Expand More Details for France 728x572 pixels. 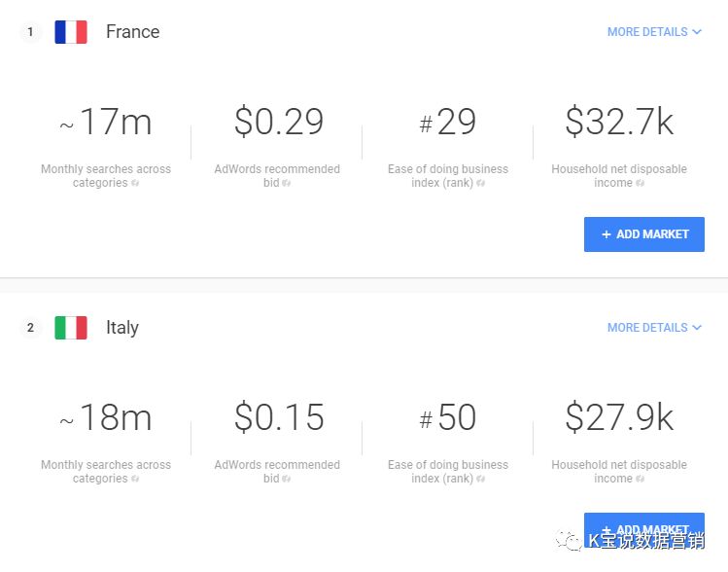tap(654, 31)
